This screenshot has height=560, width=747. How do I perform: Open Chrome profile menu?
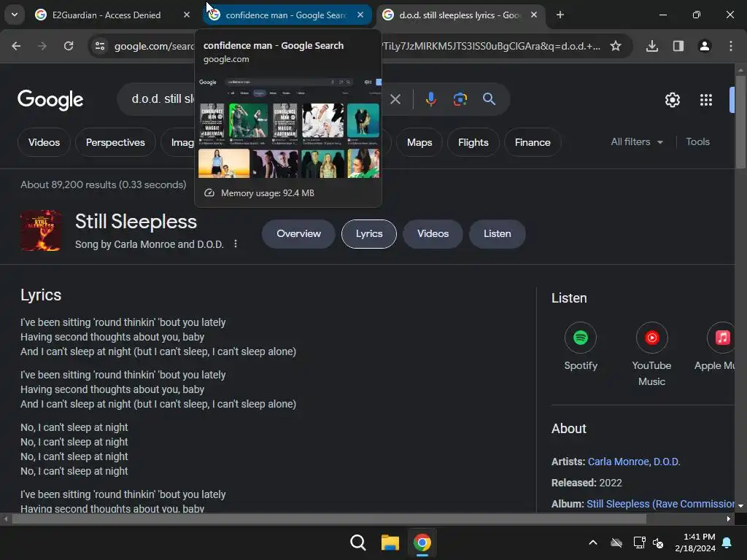705,46
